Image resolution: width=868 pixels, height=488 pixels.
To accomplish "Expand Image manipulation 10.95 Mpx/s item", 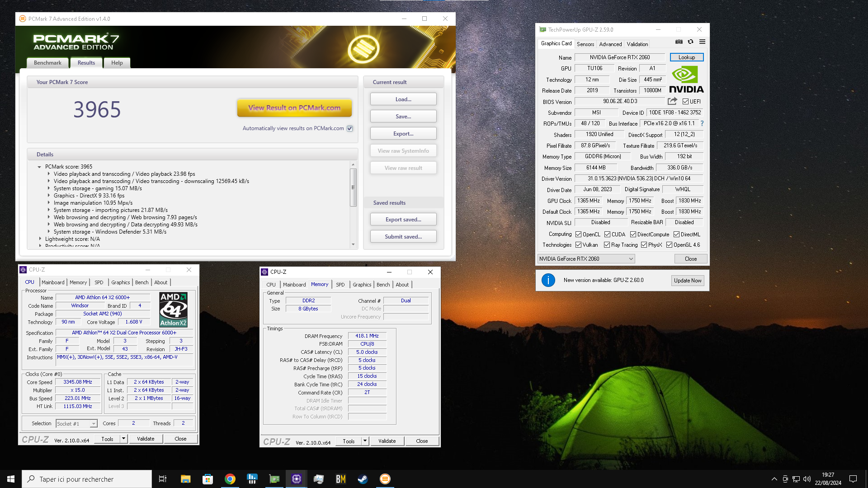I will pos(49,203).
